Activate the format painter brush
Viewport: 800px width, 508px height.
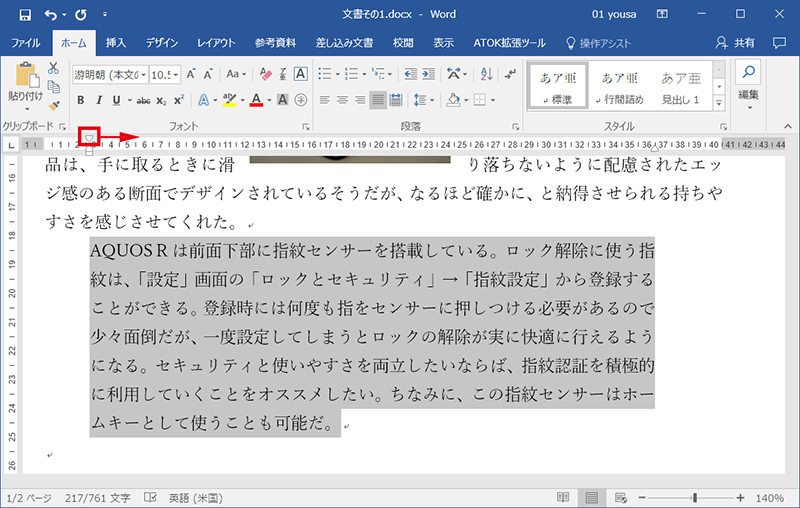click(53, 106)
